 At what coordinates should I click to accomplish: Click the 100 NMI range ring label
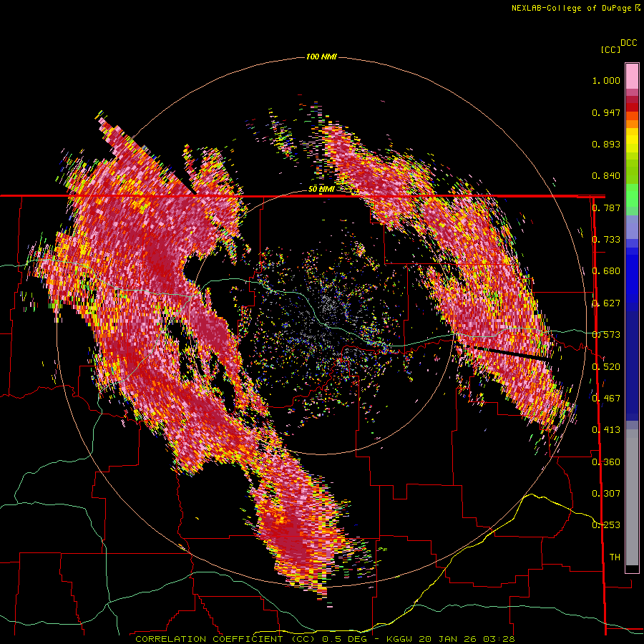pyautogui.click(x=321, y=57)
